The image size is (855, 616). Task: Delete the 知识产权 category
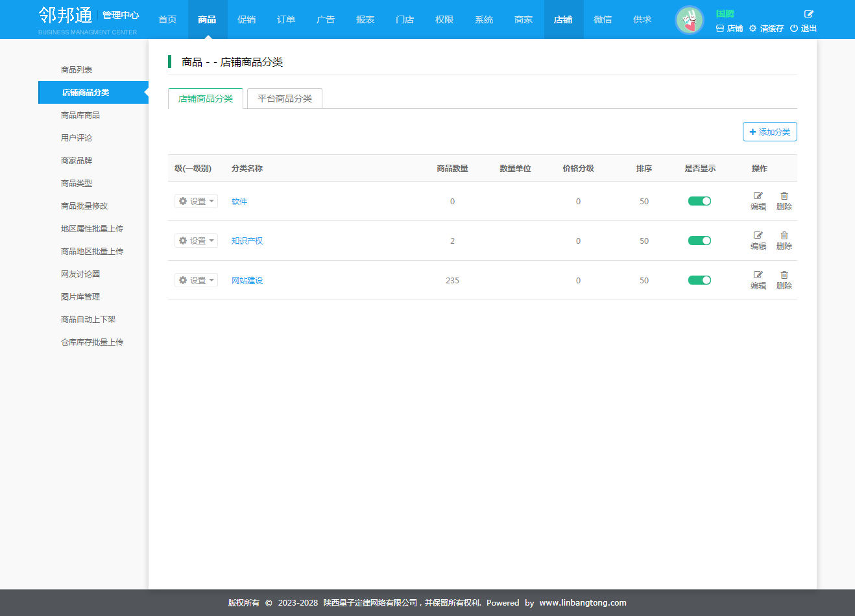click(x=784, y=241)
